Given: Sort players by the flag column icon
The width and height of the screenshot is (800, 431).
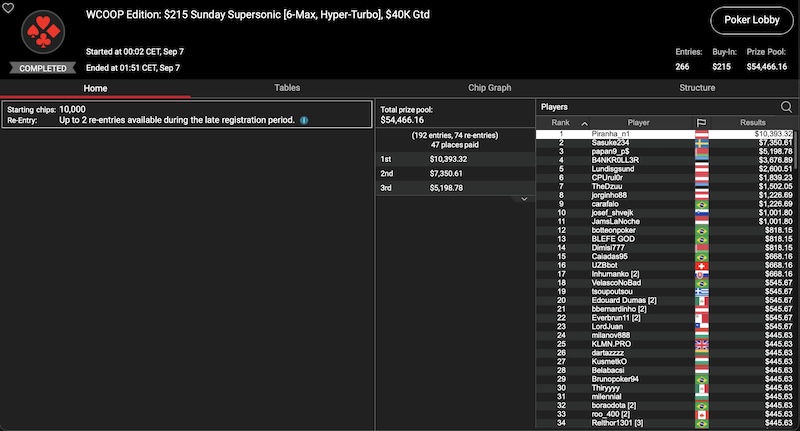Looking at the screenshot, I should [702, 122].
